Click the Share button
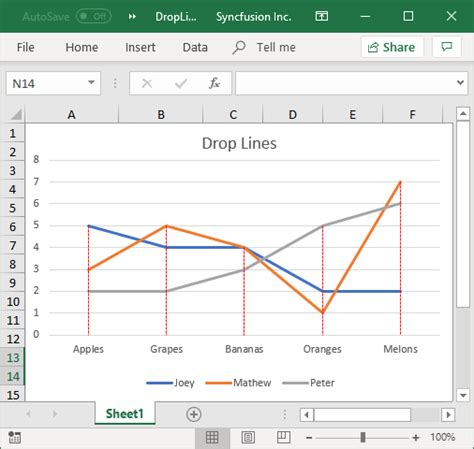474x449 pixels. (392, 47)
